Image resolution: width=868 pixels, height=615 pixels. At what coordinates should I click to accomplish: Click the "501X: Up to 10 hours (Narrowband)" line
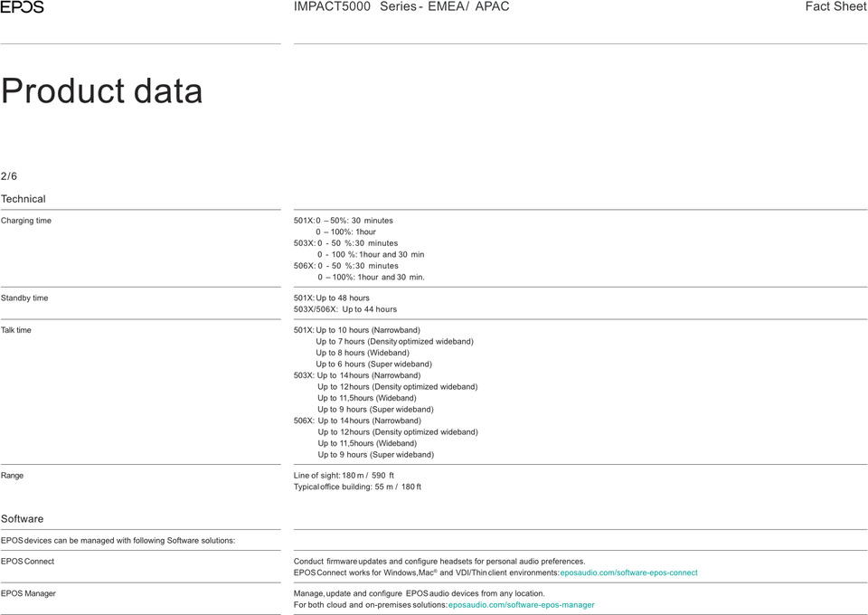tap(357, 330)
